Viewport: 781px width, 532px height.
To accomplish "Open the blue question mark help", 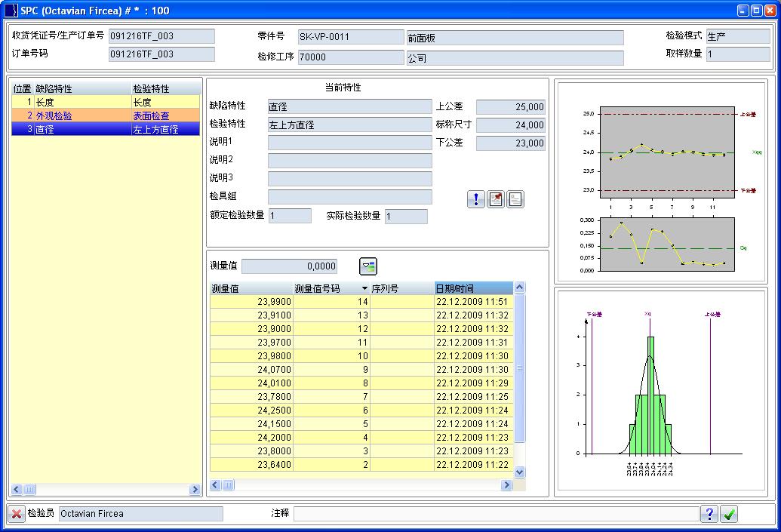I will tap(709, 514).
